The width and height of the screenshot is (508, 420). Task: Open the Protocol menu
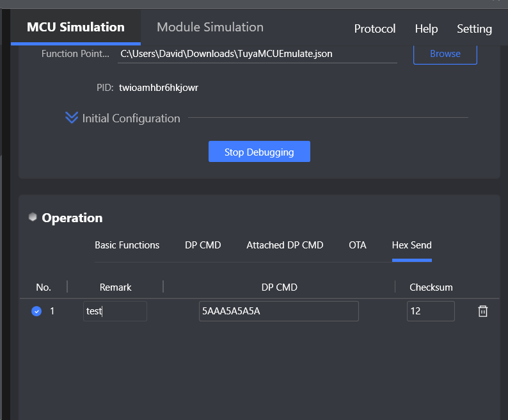coord(374,29)
